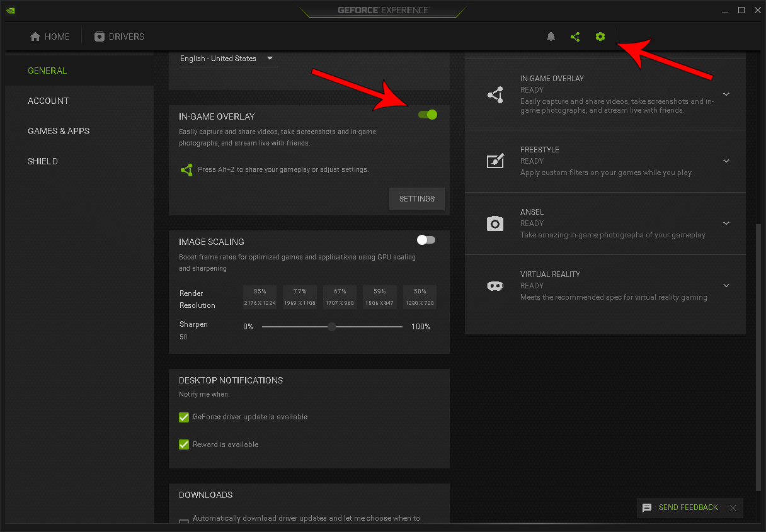Viewport: 766px width, 532px height.
Task: Select 77% render resolution option
Action: [x=300, y=297]
